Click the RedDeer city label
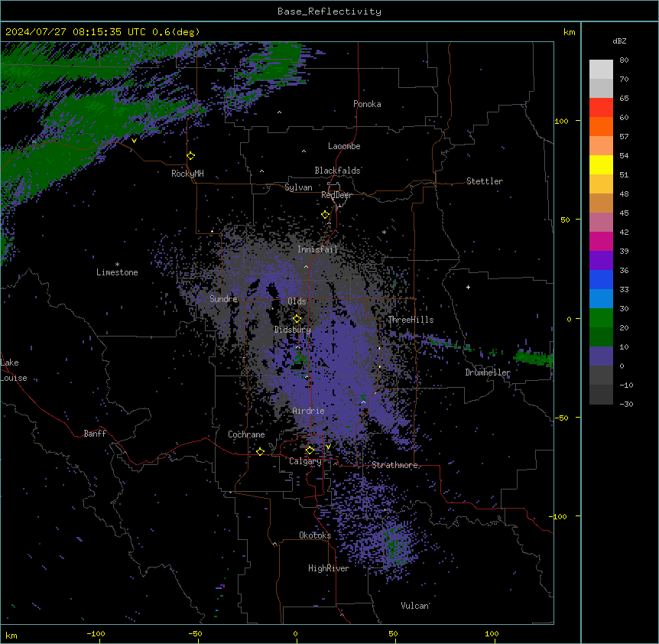The height and width of the screenshot is (644, 659). [x=336, y=195]
